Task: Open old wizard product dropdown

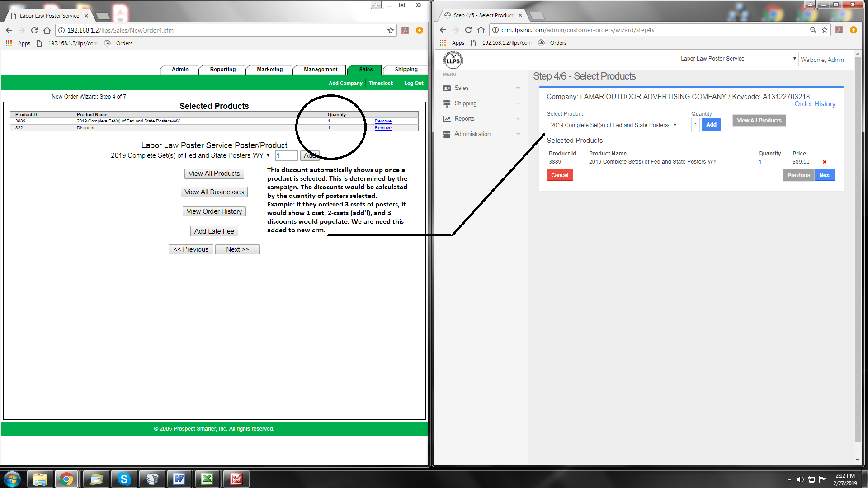Action: pyautogui.click(x=190, y=155)
